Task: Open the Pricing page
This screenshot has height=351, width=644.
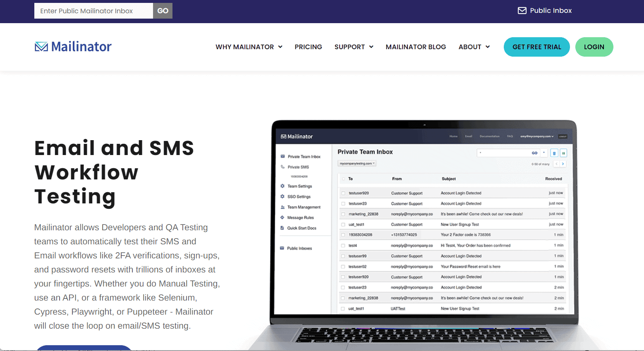Action: (x=308, y=47)
